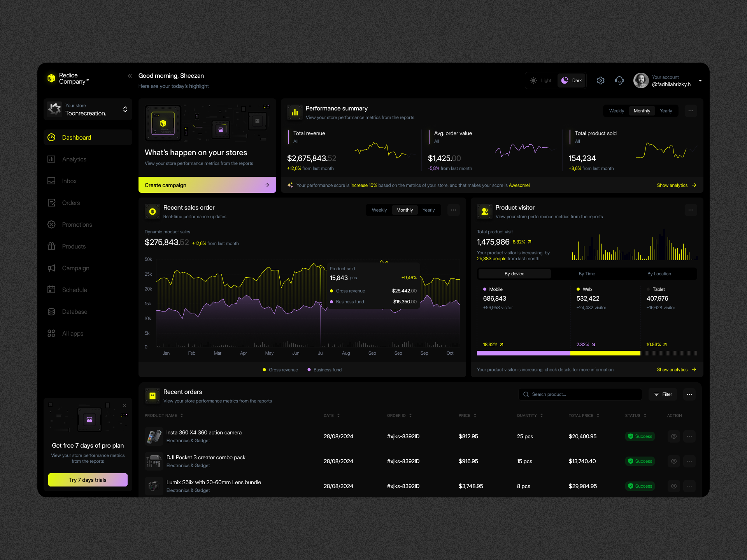Open the Campaign section icon
Viewport: 747px width, 560px height.
[52, 268]
